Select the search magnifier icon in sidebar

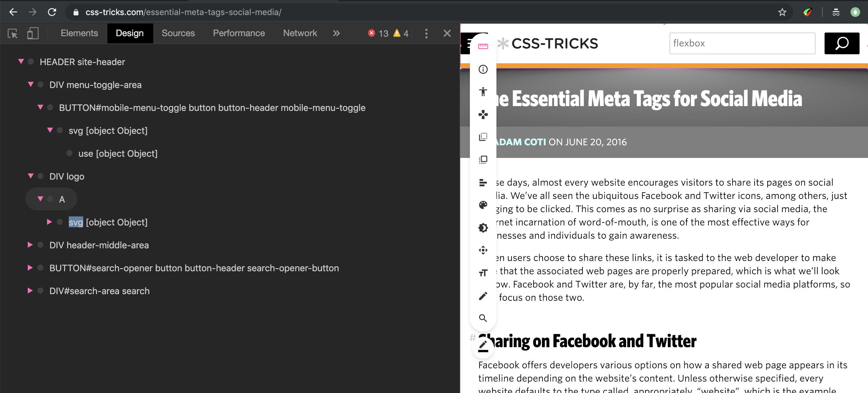[483, 318]
